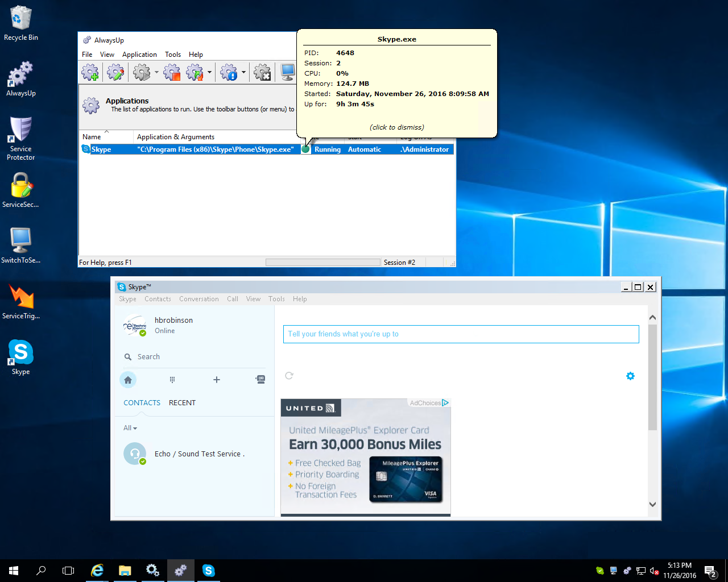Click the Skype contact Search field
728x582 pixels.
point(193,357)
